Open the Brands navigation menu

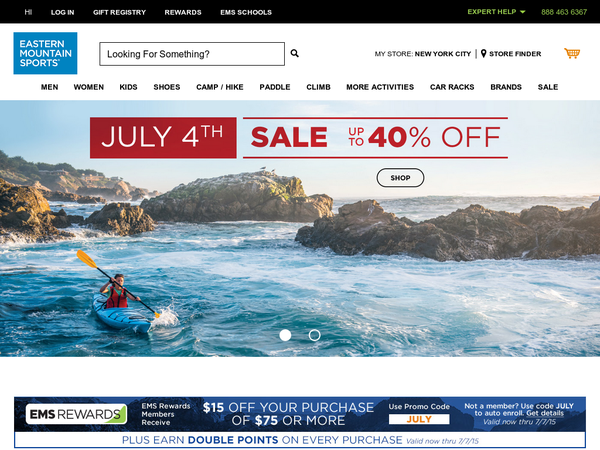[506, 87]
